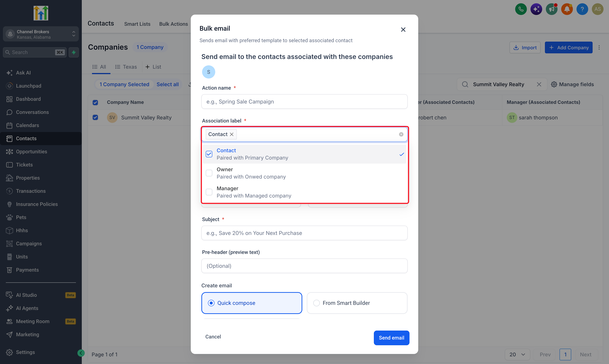The height and width of the screenshot is (364, 609).
Task: Click the Association label select box
Action: tap(304, 134)
